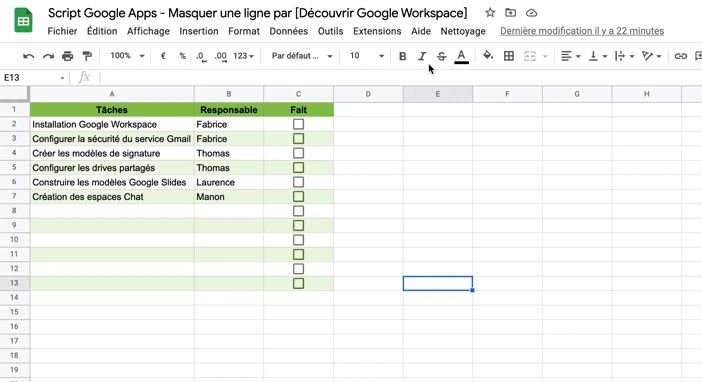Open the Dernière modification history link
Viewport: 702px width, 382px height.
(x=582, y=31)
